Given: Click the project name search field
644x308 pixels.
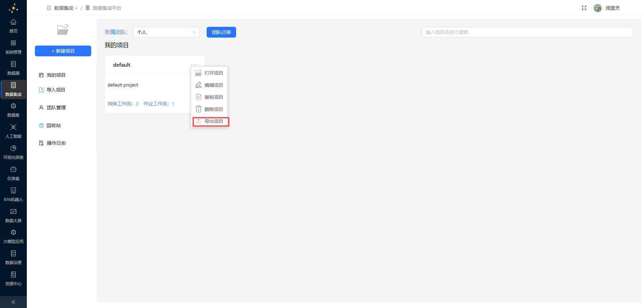Looking at the screenshot, I should pyautogui.click(x=527, y=32).
